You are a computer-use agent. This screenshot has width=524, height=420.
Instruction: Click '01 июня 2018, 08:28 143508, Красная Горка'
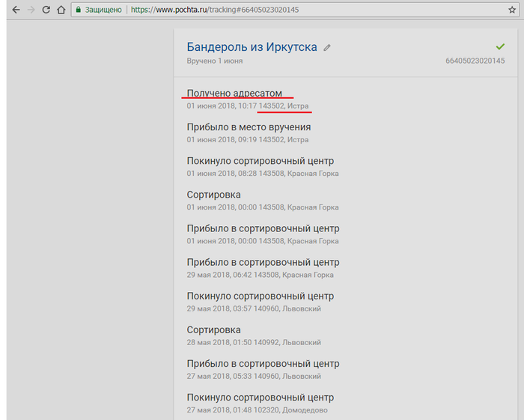pyautogui.click(x=263, y=174)
